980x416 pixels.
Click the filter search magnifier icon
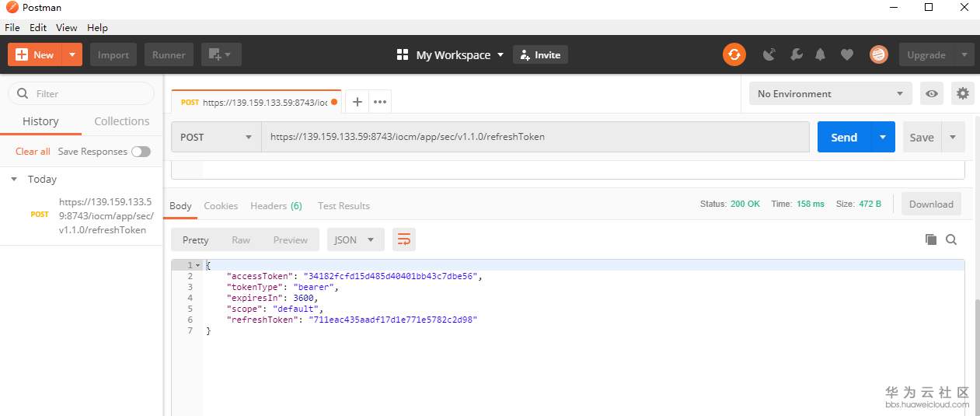coord(23,93)
